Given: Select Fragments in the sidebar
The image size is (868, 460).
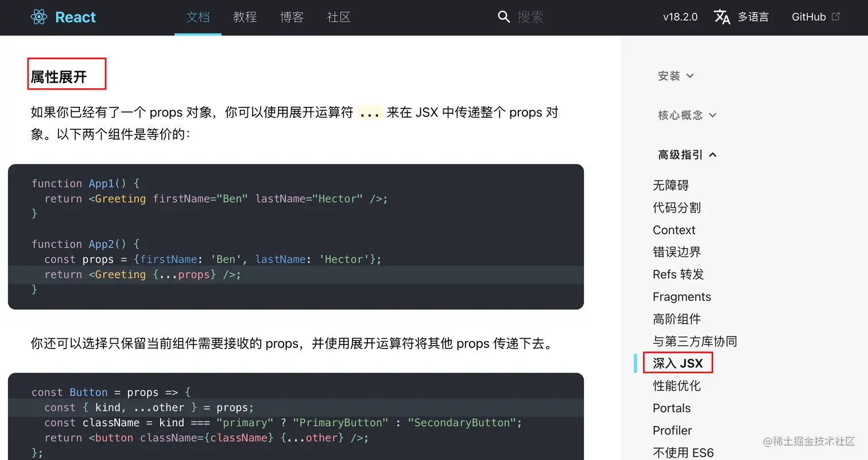Looking at the screenshot, I should click(x=681, y=297).
